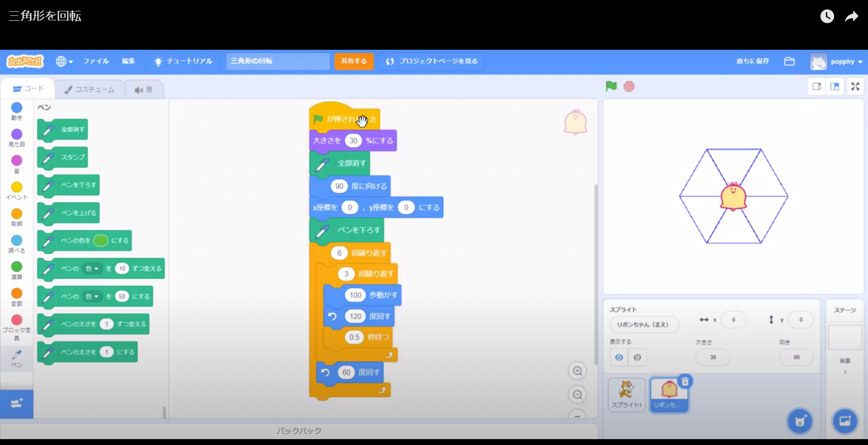Open the ファイル menu
The width and height of the screenshot is (868, 445).
click(x=95, y=62)
